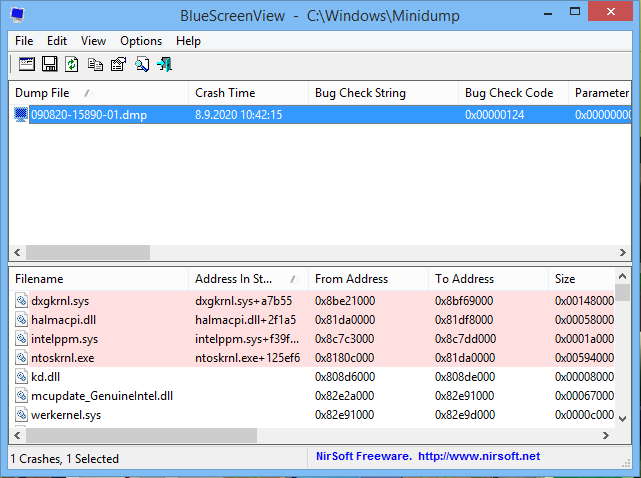
Task: Click the Save Selected Items floppy icon
Action: click(49, 64)
